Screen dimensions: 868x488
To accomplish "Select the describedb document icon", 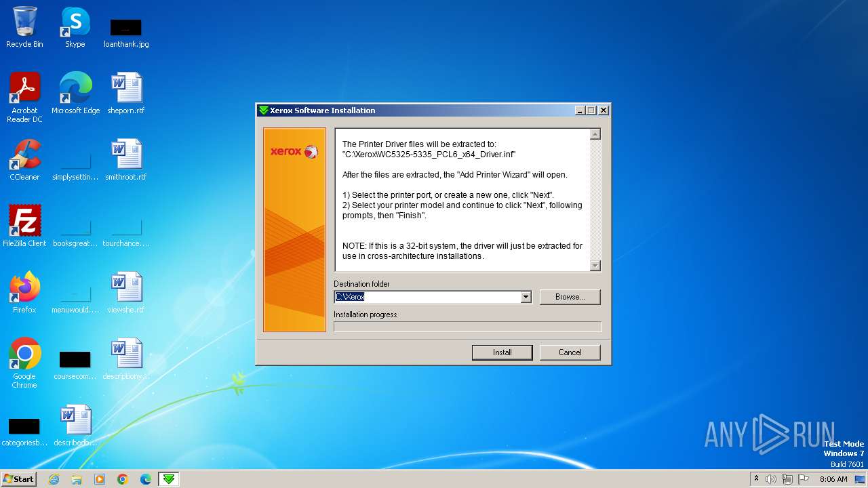I will pos(75,426).
